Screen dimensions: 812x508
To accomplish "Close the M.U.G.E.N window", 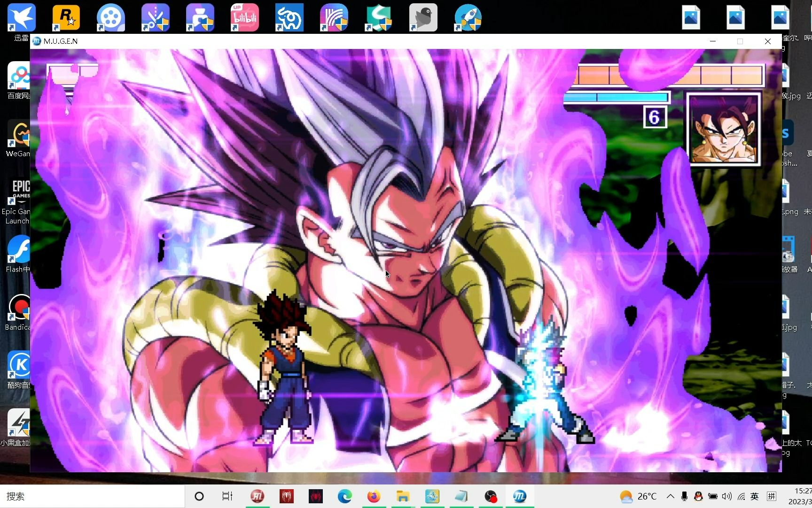I will 768,41.
